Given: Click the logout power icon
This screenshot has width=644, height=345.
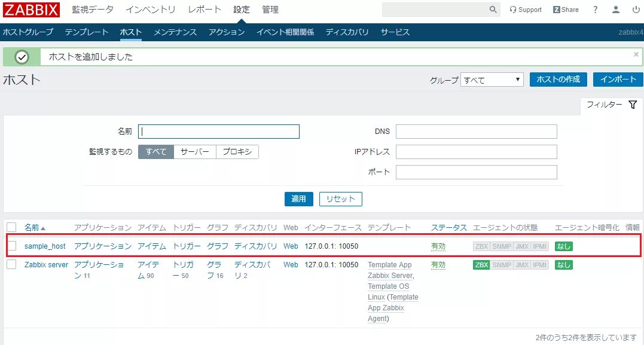Looking at the screenshot, I should pos(636,10).
